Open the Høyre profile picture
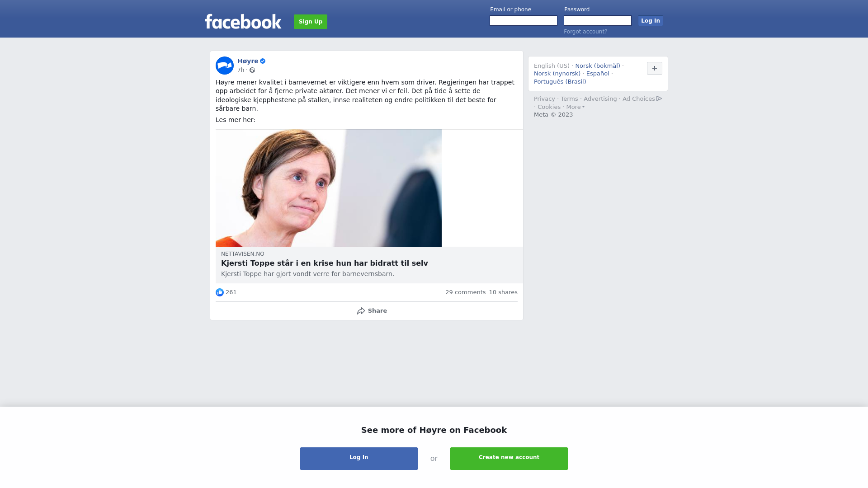The height and width of the screenshot is (488, 868). pos(225,66)
